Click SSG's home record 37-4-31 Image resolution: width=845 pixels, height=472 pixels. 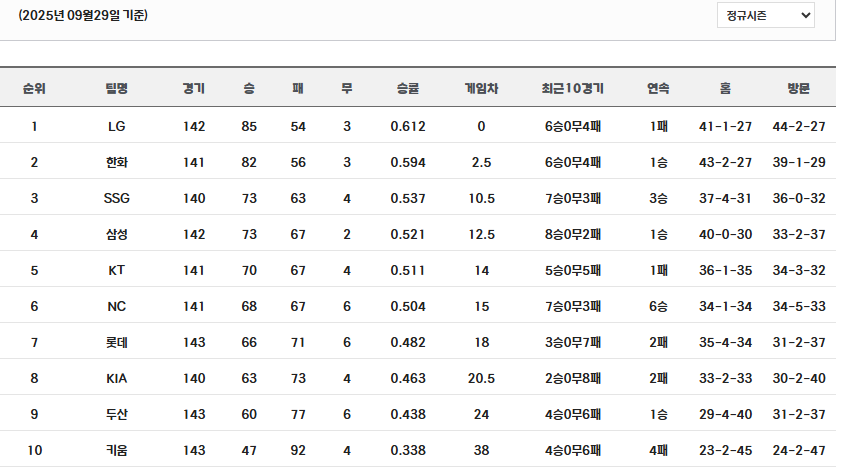coord(725,198)
